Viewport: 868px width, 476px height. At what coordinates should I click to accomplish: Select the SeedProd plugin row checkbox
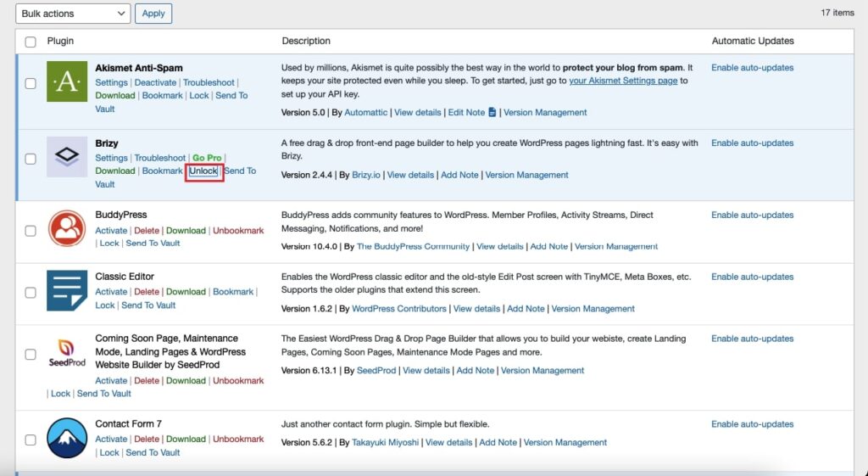31,354
